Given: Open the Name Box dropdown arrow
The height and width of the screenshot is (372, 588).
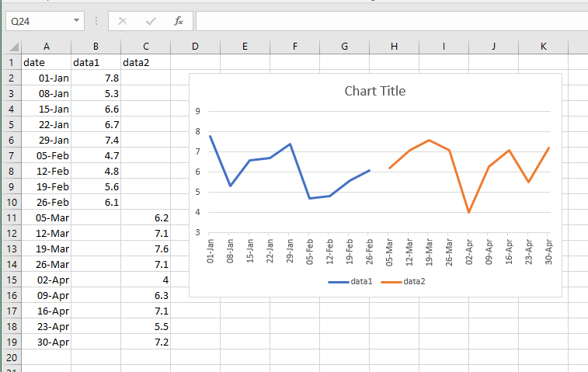Looking at the screenshot, I should pos(76,20).
